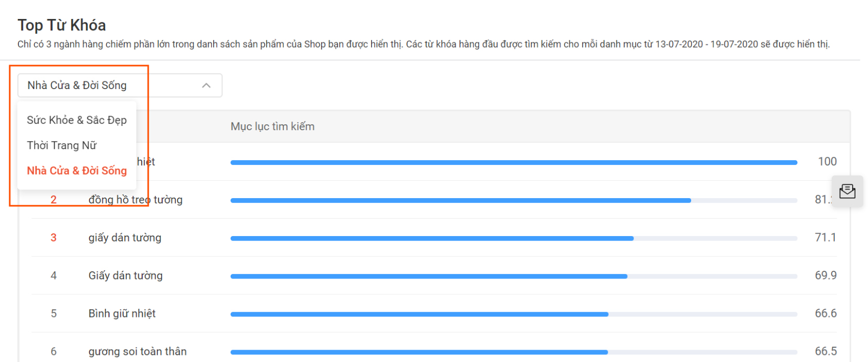
Task: Click the red rank number 3
Action: tap(54, 238)
